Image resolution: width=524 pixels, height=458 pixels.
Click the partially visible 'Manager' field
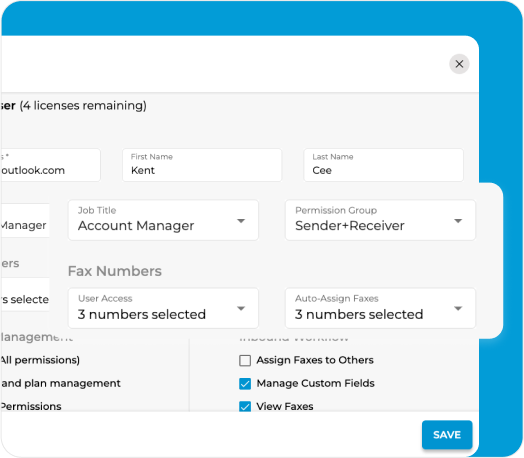[25, 221]
